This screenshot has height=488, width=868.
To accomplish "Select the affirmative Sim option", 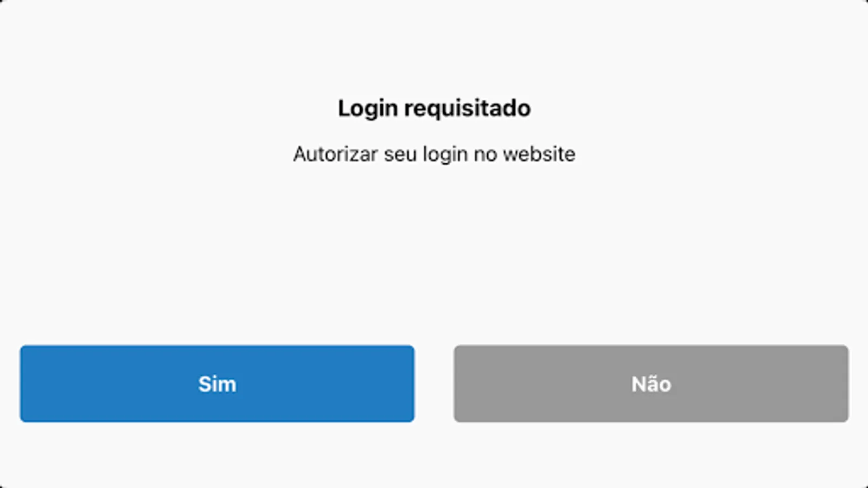I will coord(217,383).
